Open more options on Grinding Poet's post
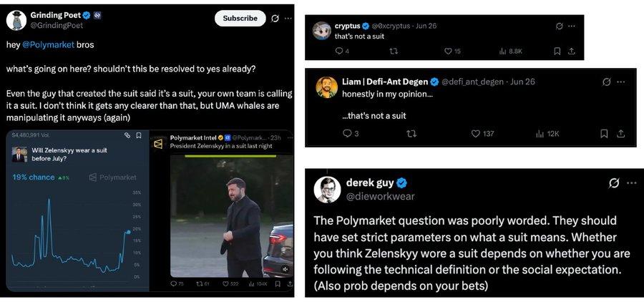The width and height of the screenshot is (644, 302). (288, 18)
